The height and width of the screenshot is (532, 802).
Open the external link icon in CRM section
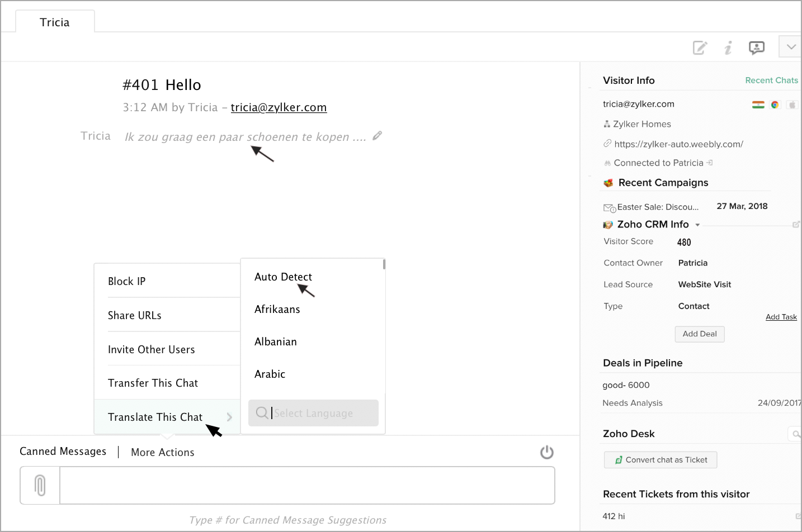tap(796, 225)
